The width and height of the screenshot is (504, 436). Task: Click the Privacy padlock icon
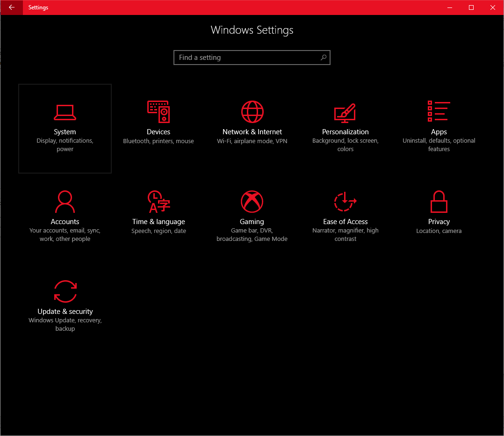[439, 202]
